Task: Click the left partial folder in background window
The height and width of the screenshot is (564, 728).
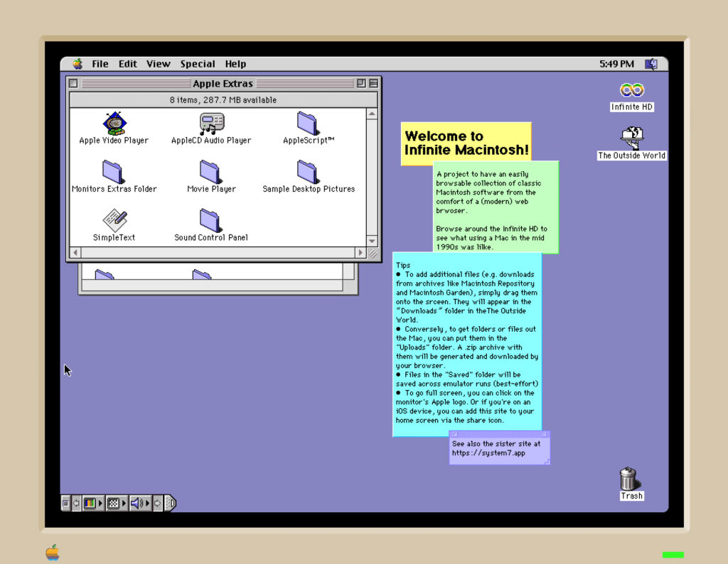Action: point(104,274)
